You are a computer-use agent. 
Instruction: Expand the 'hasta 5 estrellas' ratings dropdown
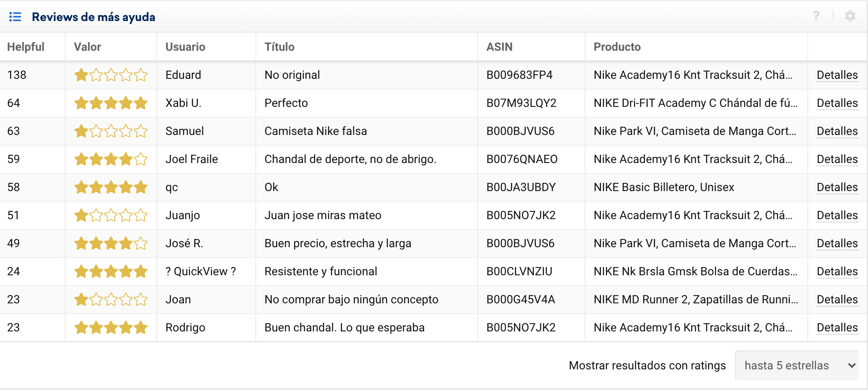pyautogui.click(x=796, y=365)
